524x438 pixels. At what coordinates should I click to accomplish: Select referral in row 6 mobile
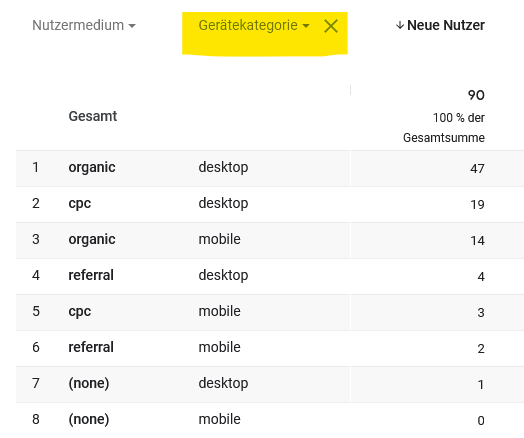(91, 347)
